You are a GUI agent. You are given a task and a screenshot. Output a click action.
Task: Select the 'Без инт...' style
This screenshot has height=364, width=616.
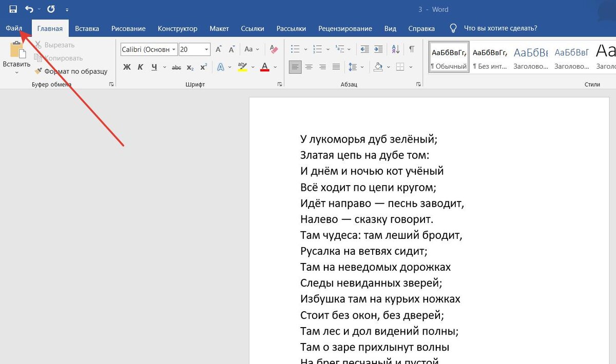pyautogui.click(x=490, y=57)
